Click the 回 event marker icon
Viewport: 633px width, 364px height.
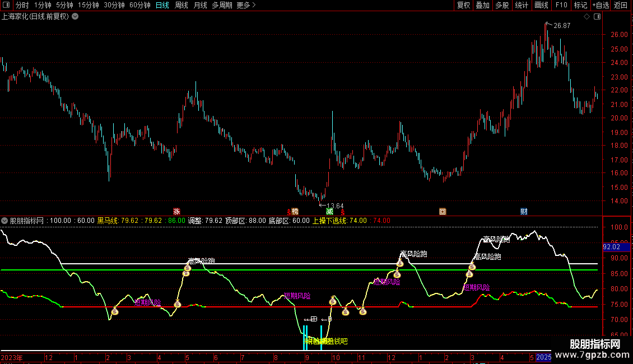[x=443, y=212]
